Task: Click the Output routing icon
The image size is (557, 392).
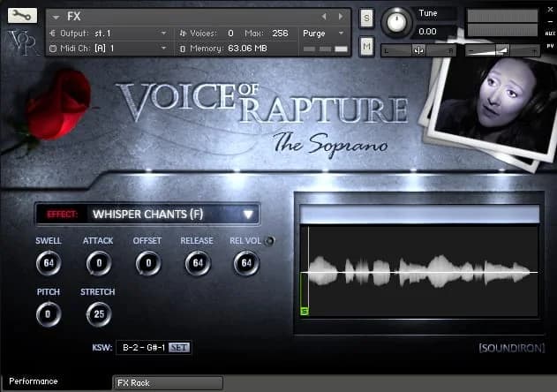Action: pos(53,34)
